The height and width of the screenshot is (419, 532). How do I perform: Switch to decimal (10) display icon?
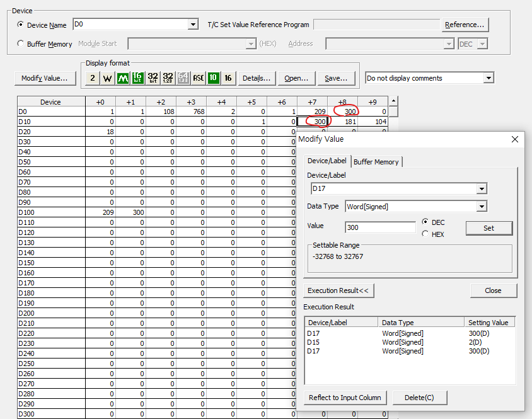[x=213, y=78]
